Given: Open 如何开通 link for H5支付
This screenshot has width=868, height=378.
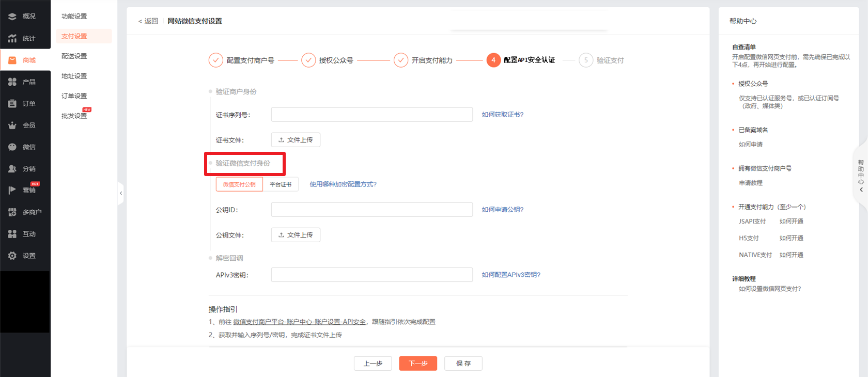Looking at the screenshot, I should (x=792, y=238).
